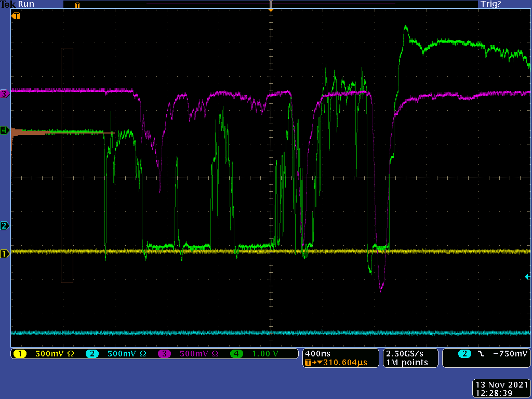Click the green channel 4 readout badge
The width and height of the screenshot is (532, 399).
(237, 354)
